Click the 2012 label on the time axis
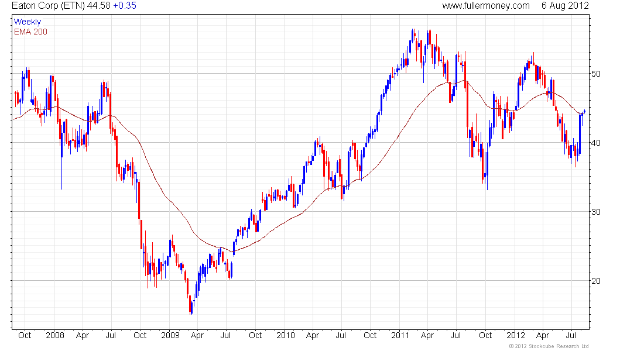This screenshot has height=351, width=644. (x=515, y=335)
